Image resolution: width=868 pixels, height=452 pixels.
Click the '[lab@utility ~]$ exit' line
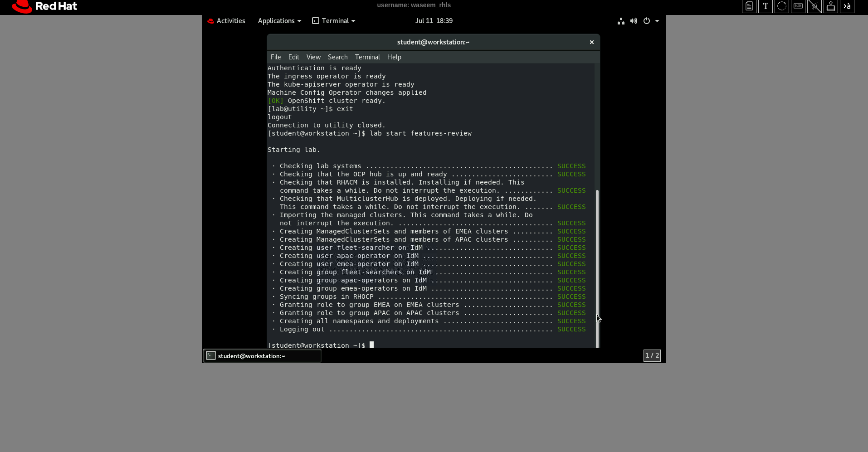tap(310, 109)
